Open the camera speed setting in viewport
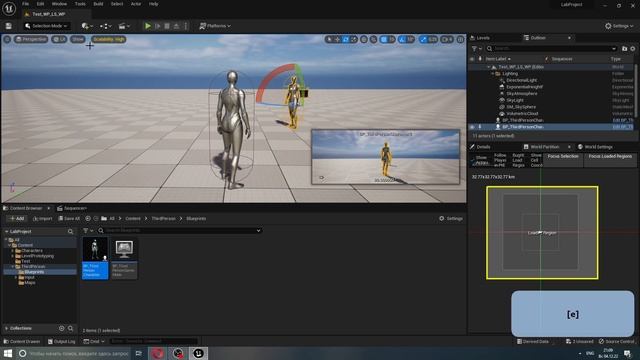Viewport: 640px width, 360px height. [447, 39]
